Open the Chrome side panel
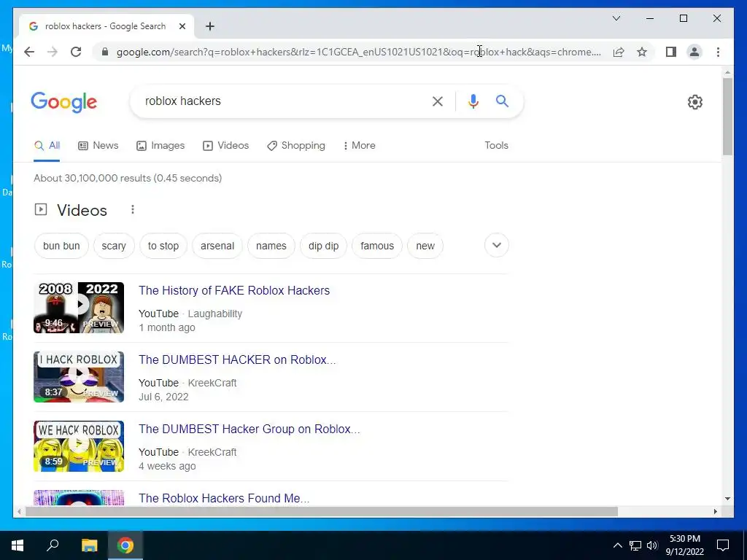This screenshot has width=747, height=560. tap(671, 52)
